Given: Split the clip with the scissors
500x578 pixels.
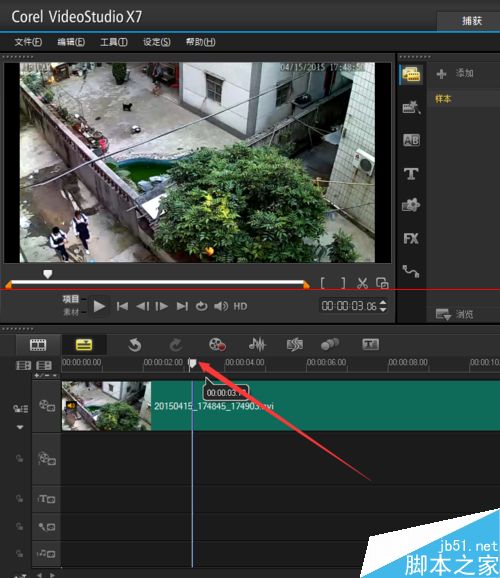Looking at the screenshot, I should [x=362, y=283].
